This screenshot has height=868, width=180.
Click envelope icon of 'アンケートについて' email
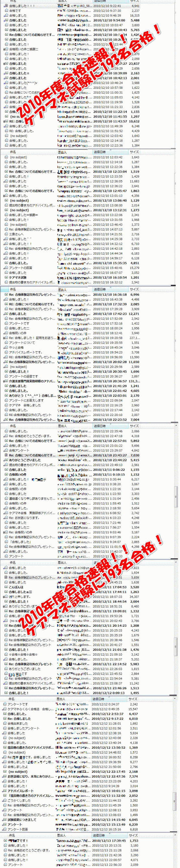6,343
